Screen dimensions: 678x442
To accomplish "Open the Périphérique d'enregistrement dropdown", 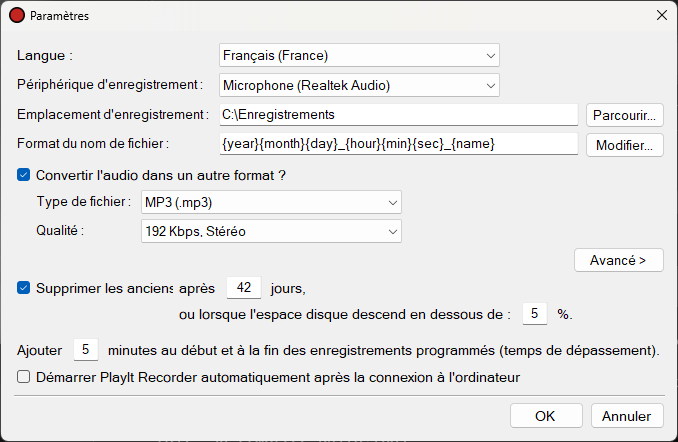I will coord(359,85).
